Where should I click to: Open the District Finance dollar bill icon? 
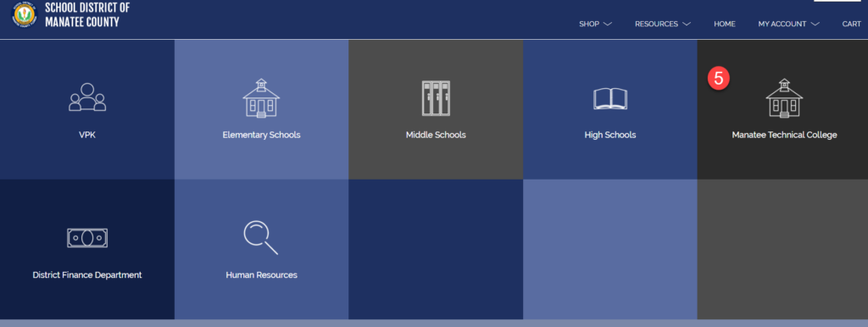pyautogui.click(x=87, y=238)
